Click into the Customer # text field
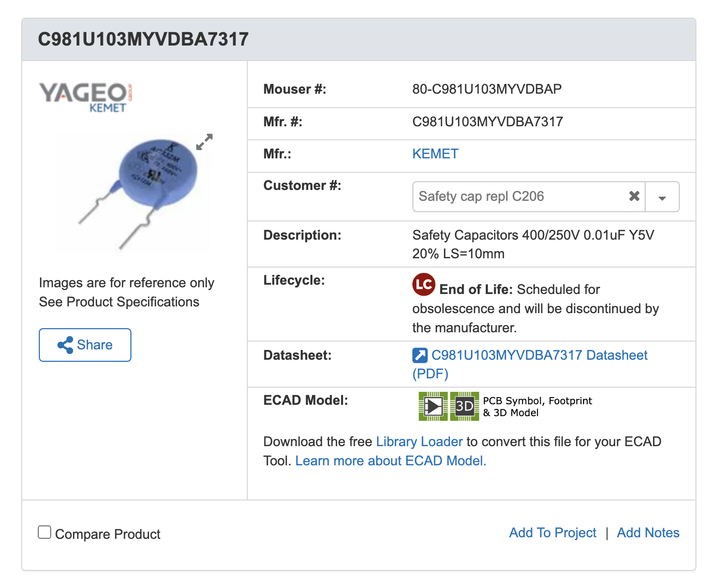Viewport: 714px width, 588px height. point(520,197)
